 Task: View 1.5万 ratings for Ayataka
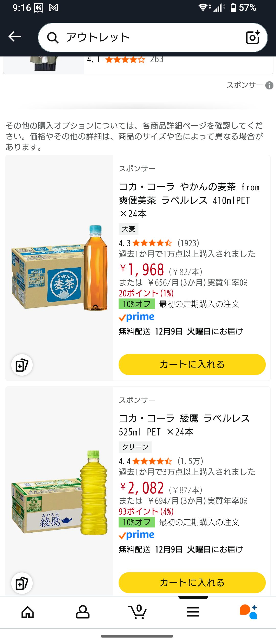click(x=190, y=461)
